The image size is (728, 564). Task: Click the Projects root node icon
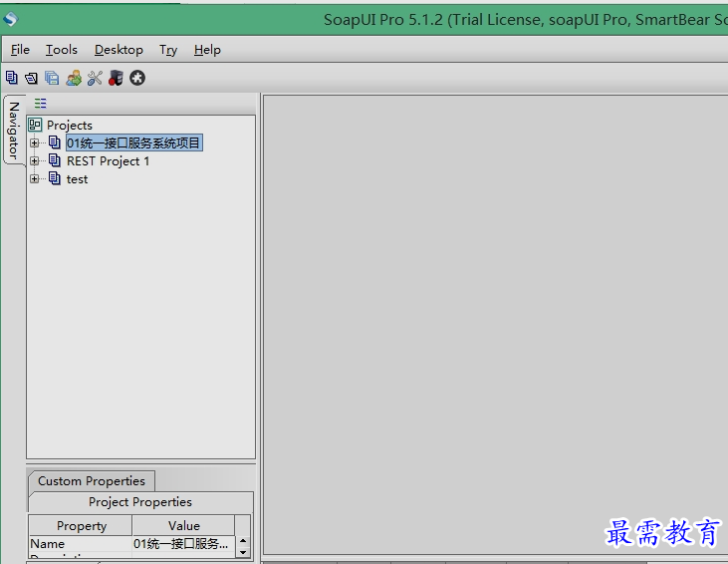pyautogui.click(x=35, y=125)
